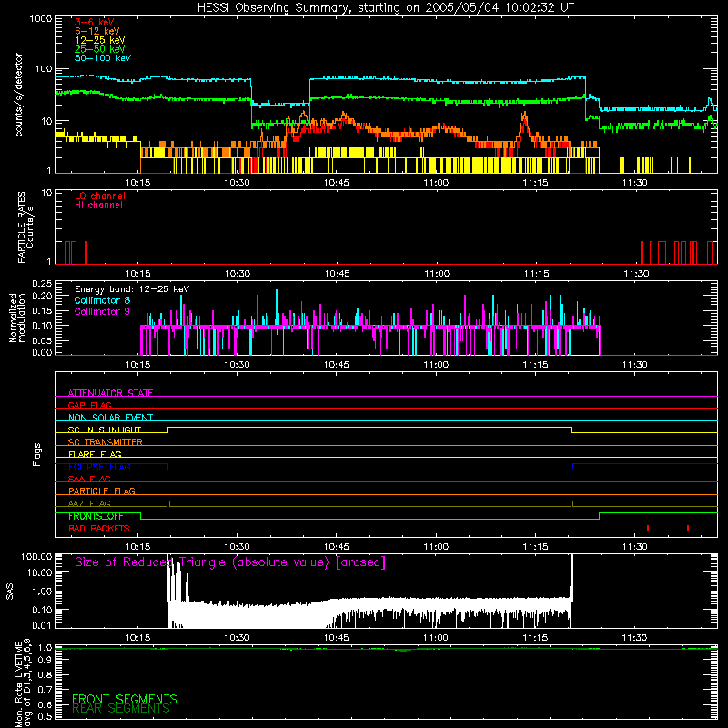Viewport: 728px width, 728px height.
Task: Click the SAS axis label
Action: [10, 591]
